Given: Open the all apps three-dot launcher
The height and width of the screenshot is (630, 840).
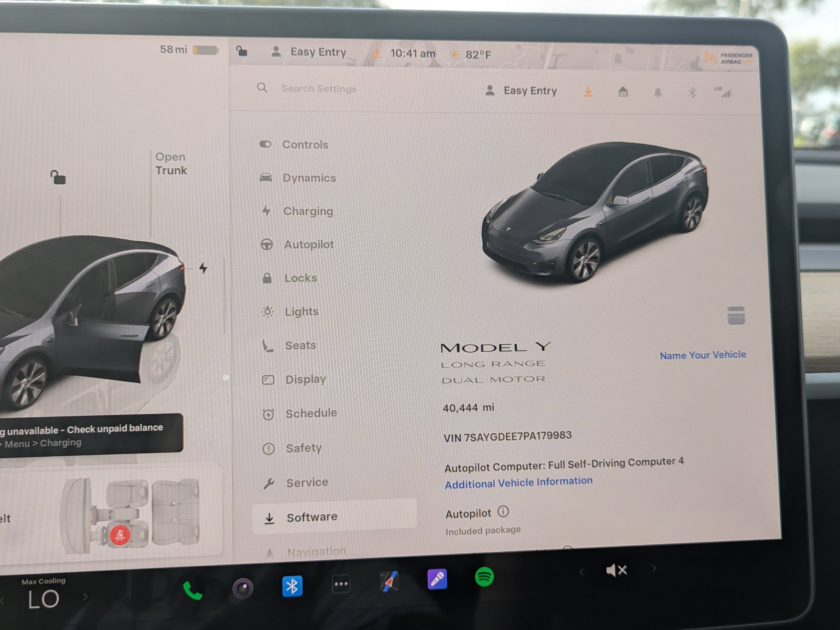Looking at the screenshot, I should [x=341, y=584].
